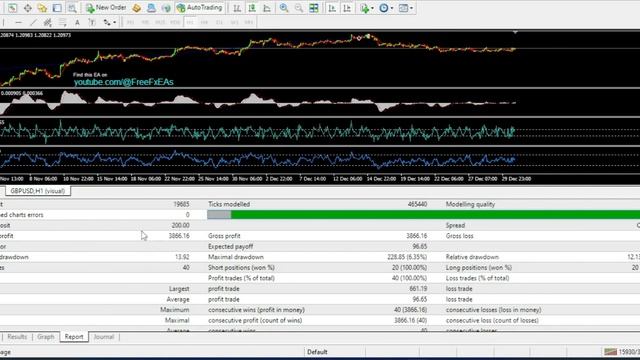Screen dimensions: 640x360
Task: Click Profit trades (% of total) label
Action: [241, 278]
